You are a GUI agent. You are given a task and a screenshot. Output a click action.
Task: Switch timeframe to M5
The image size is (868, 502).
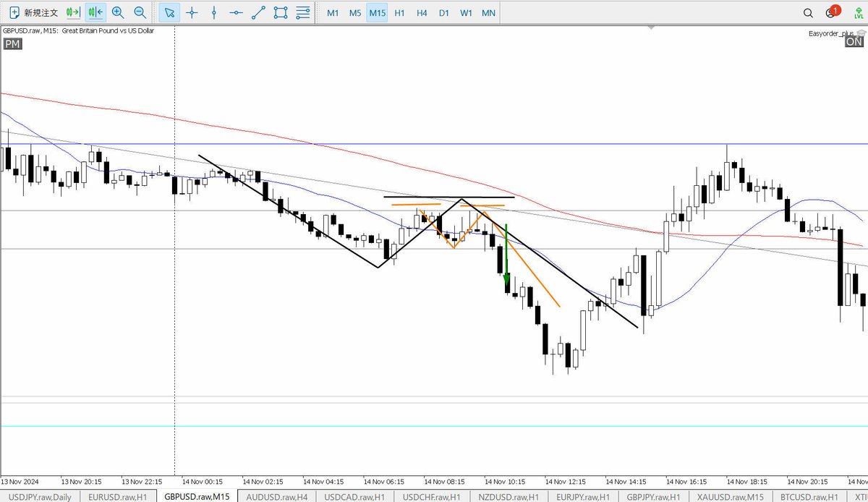[355, 13]
